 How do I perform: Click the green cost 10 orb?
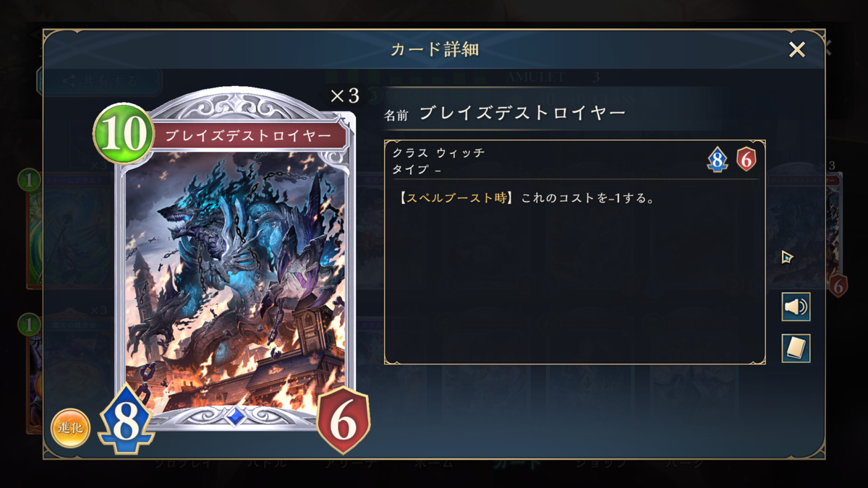[123, 134]
